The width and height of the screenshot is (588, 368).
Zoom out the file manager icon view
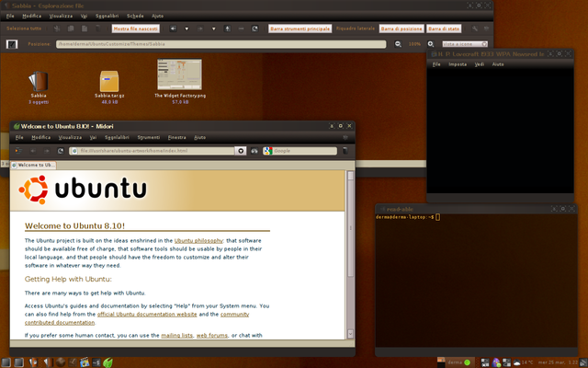(x=398, y=44)
